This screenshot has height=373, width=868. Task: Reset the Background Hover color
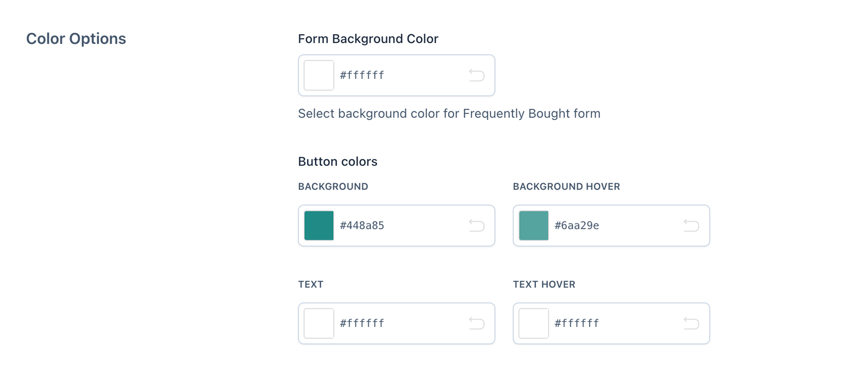click(691, 225)
